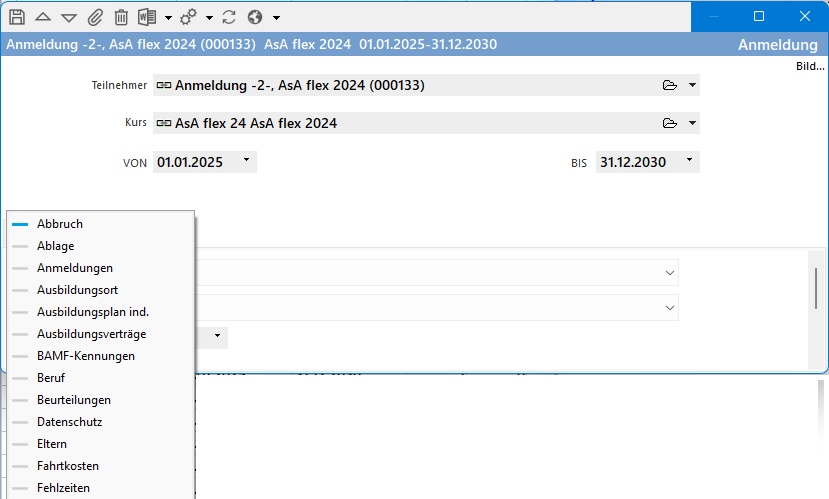This screenshot has width=829, height=499.
Task: Select Abbruch in the list menu
Action: tap(60, 224)
